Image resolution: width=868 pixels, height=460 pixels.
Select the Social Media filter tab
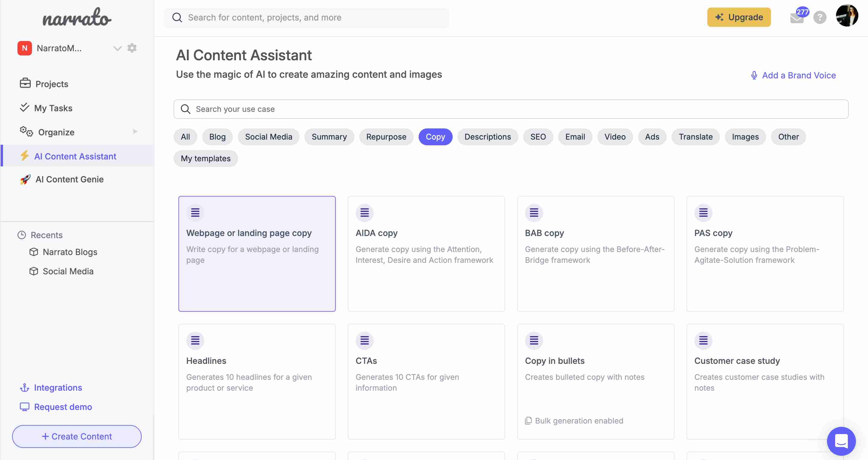[269, 137]
